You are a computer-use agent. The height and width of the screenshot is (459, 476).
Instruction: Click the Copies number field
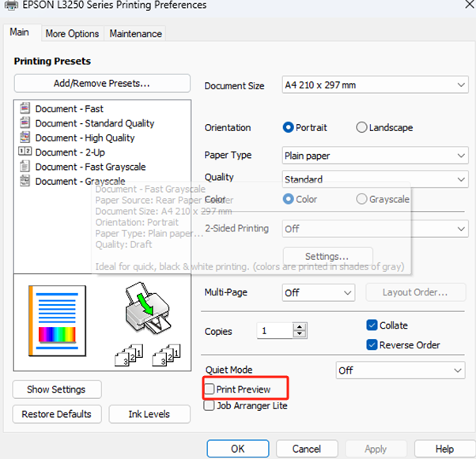click(274, 331)
